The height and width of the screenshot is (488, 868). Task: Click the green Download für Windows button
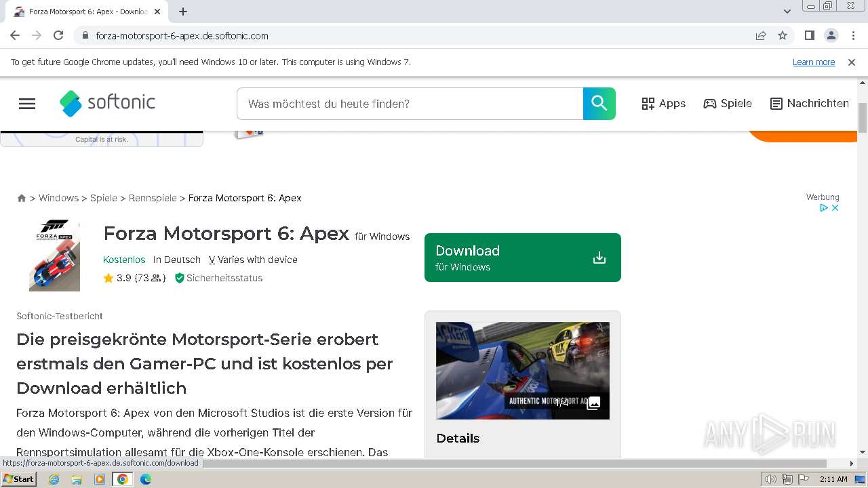[523, 258]
